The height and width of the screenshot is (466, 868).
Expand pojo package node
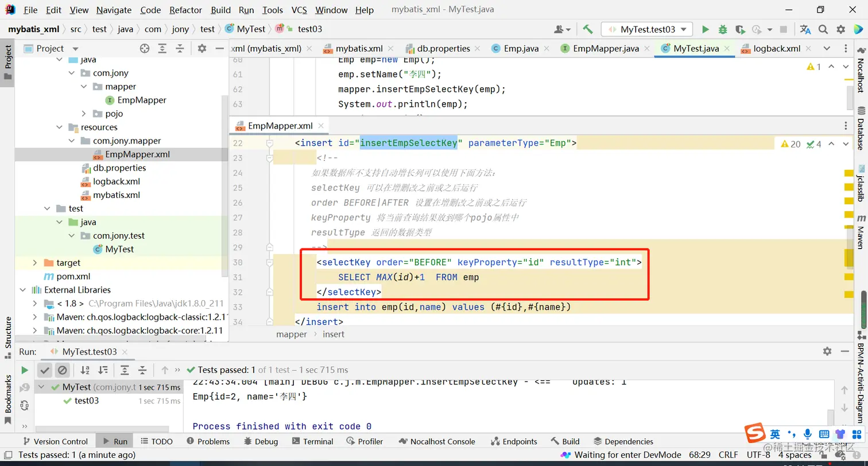[x=84, y=114]
